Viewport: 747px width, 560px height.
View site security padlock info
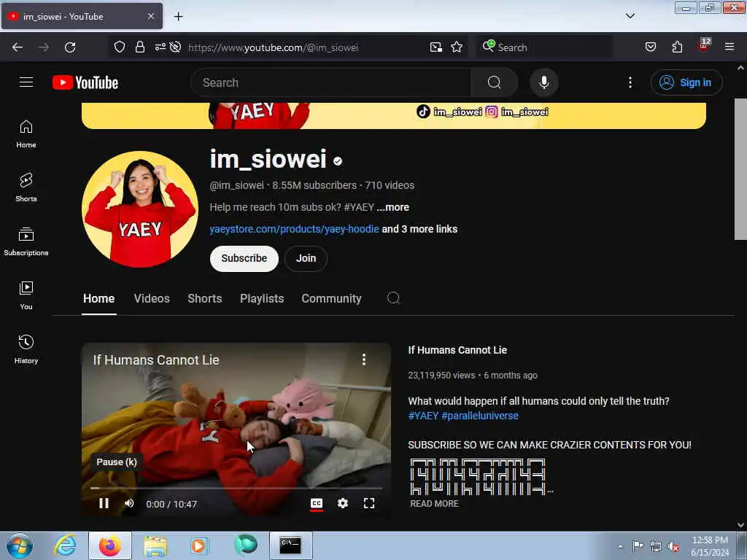[139, 47]
